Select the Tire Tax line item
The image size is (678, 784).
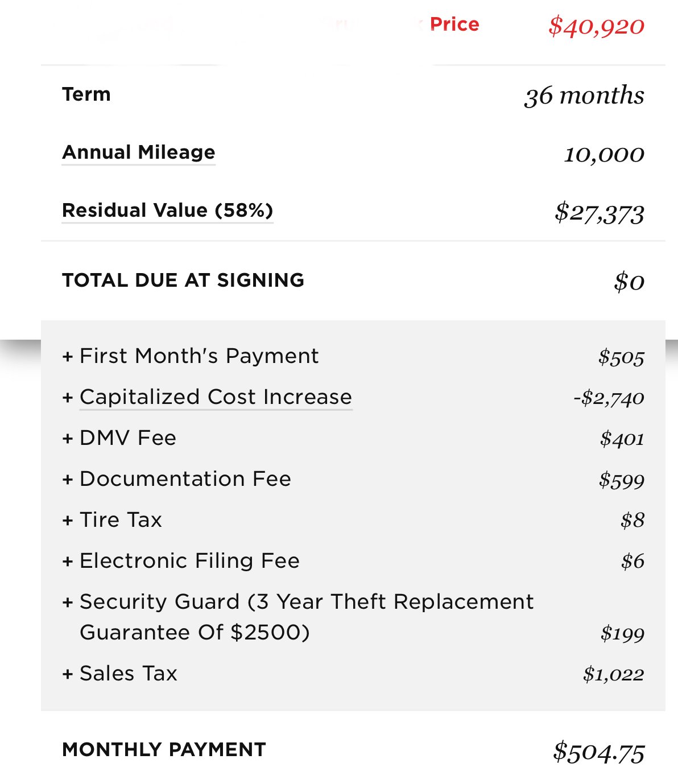coord(353,520)
